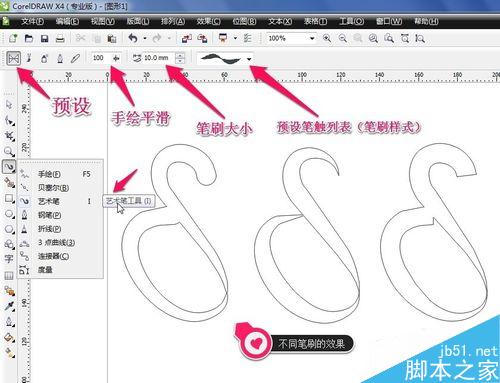Expand the Application launcher dropdown arrow
The height and width of the screenshot is (383, 500).
coord(235,38)
